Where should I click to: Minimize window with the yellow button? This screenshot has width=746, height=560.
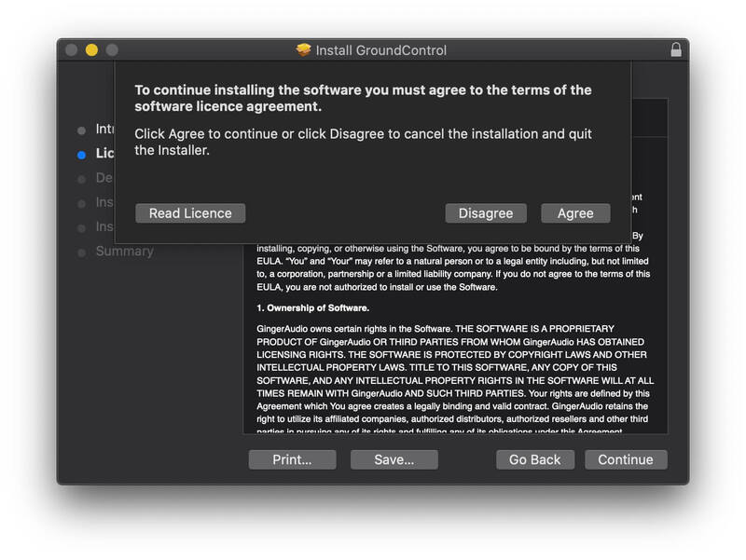click(91, 50)
